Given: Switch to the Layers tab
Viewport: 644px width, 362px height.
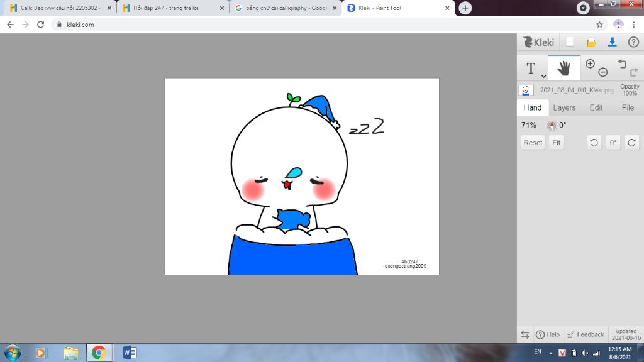Looking at the screenshot, I should coord(564,107).
